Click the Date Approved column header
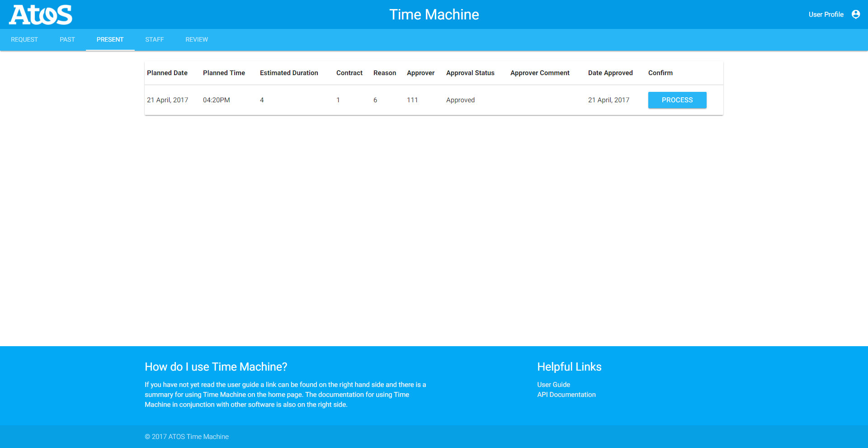Image resolution: width=868 pixels, height=448 pixels. (x=610, y=73)
